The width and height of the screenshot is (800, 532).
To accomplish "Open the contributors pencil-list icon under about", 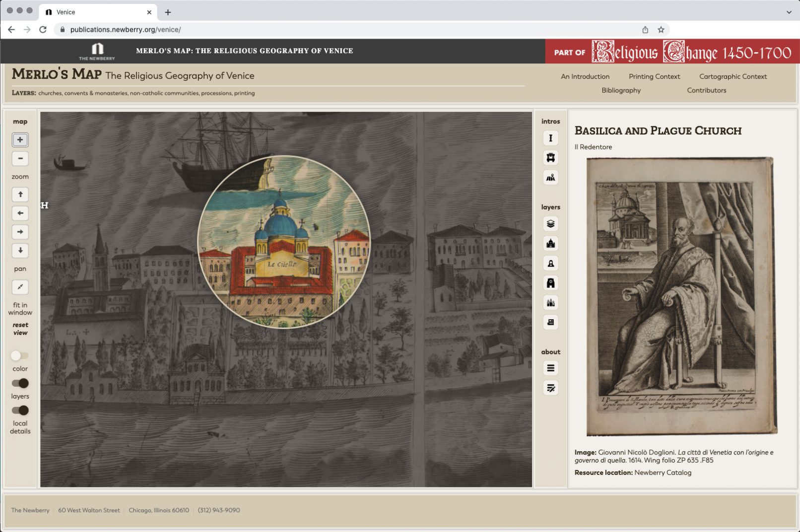I will click(550, 388).
